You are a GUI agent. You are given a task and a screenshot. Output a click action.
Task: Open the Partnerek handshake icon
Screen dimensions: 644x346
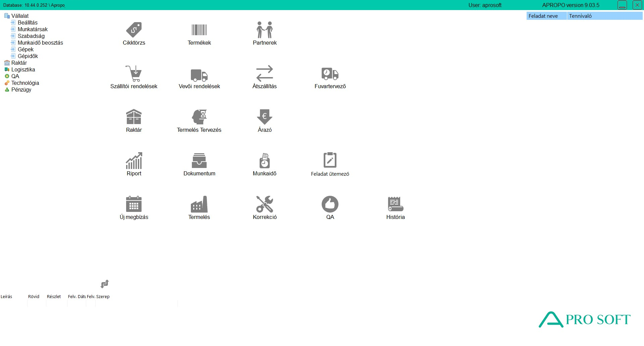pyautogui.click(x=265, y=30)
